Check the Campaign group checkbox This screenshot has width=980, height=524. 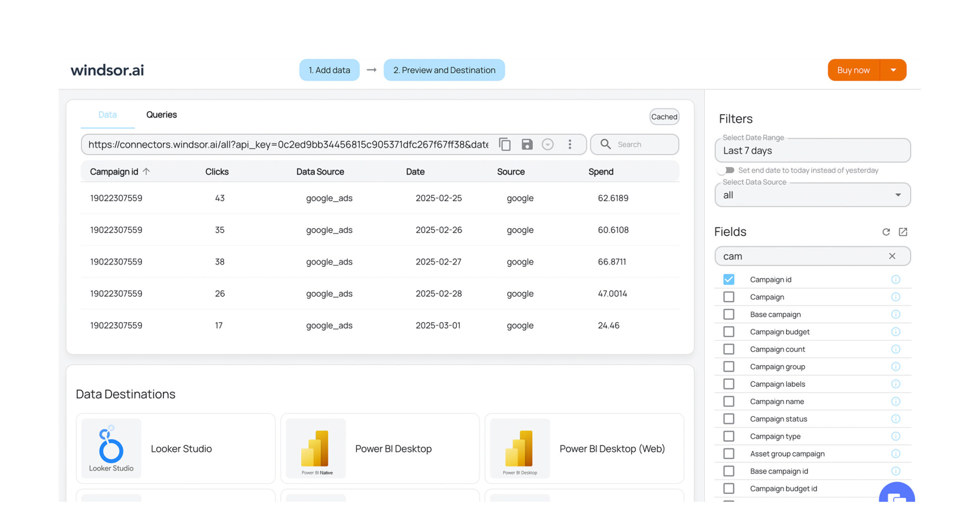pyautogui.click(x=729, y=367)
